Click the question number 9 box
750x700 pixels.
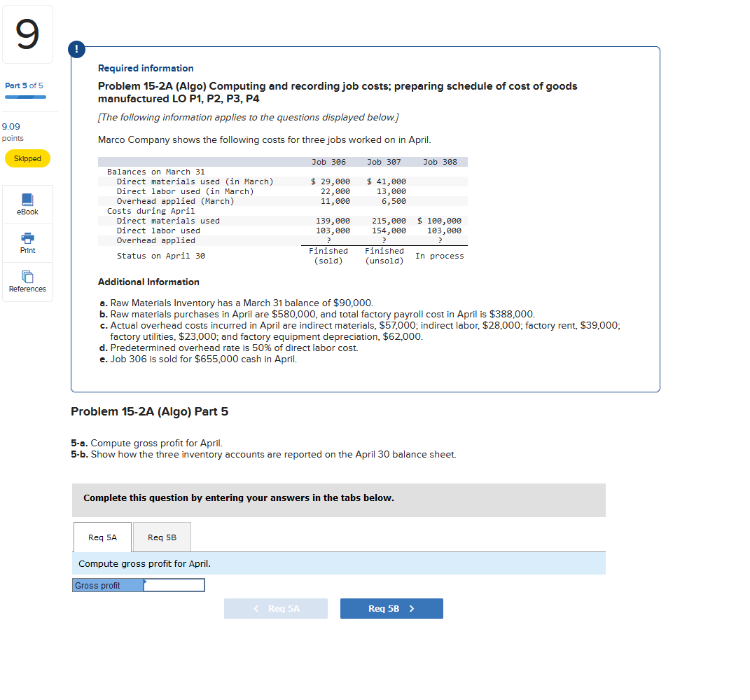[x=27, y=34]
